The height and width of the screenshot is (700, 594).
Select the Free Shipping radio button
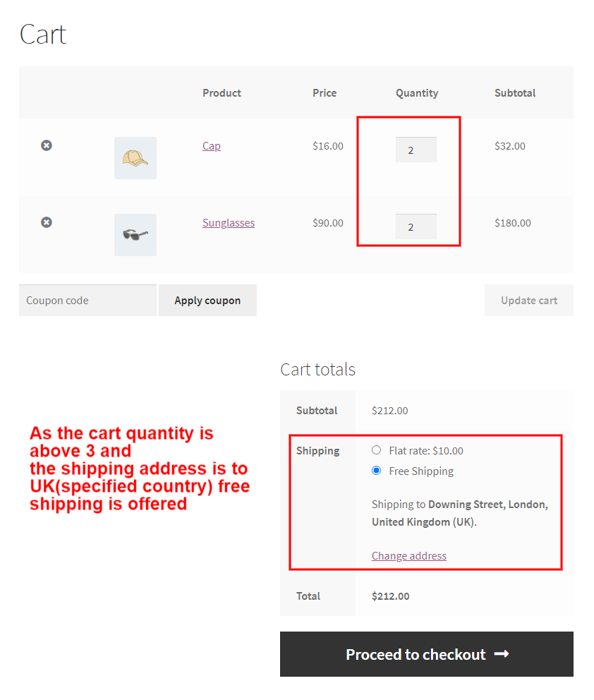point(377,471)
